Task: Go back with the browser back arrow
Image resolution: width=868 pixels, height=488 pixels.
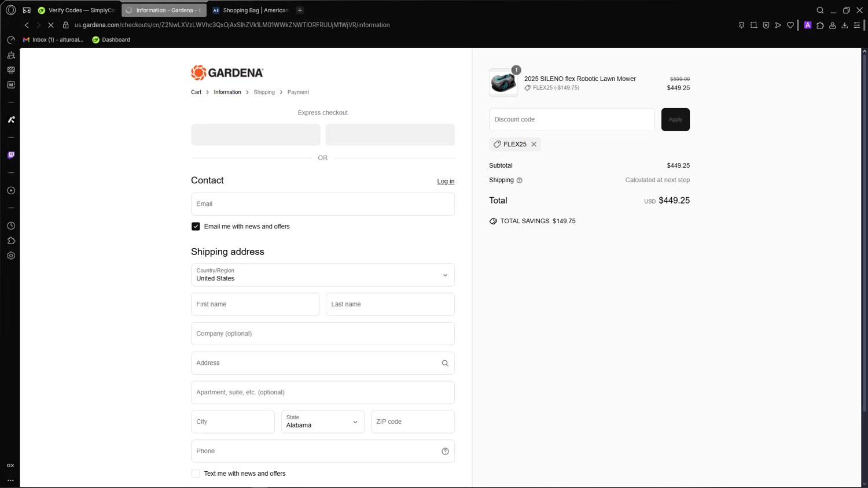Action: [27, 25]
